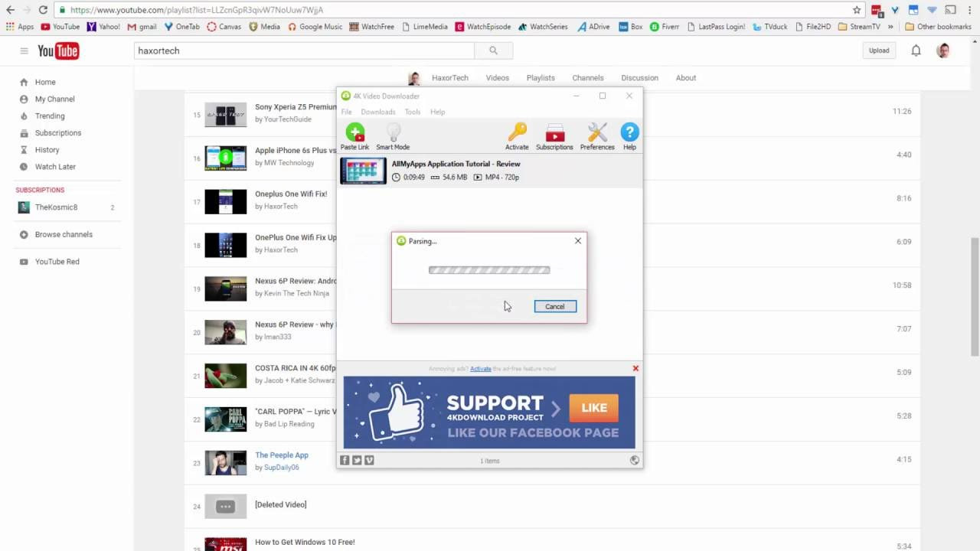Open the Google Music bookmark
Viewport: 980px width, 551px height.
(x=315, y=27)
